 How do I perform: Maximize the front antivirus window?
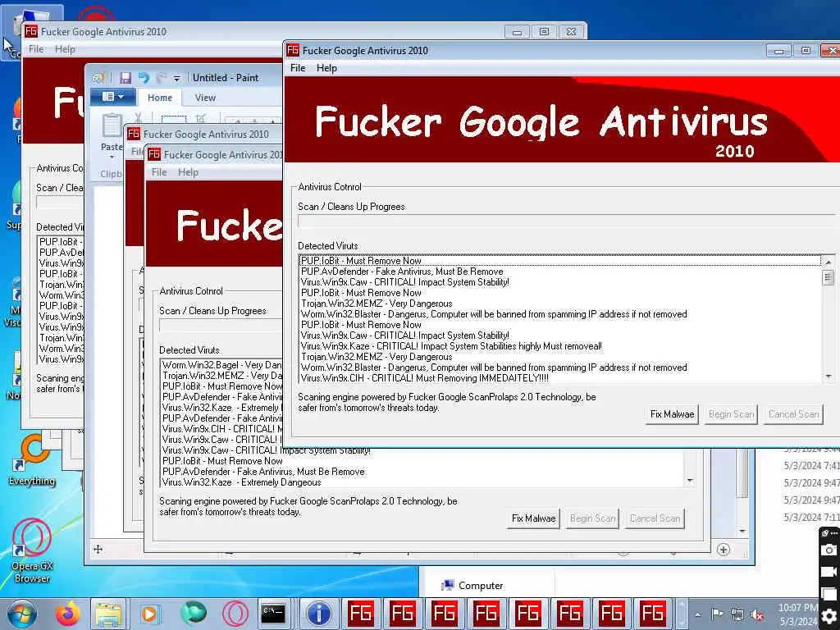[x=806, y=51]
